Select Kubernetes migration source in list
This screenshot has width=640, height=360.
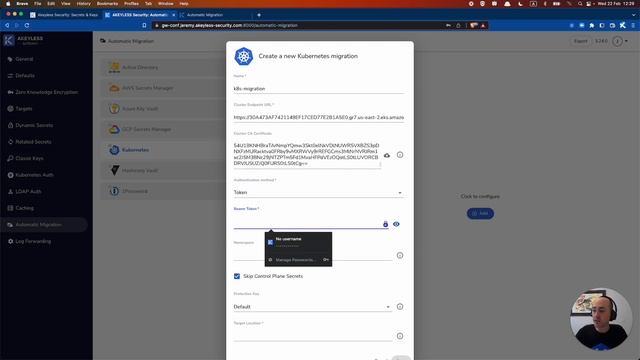[x=163, y=150]
